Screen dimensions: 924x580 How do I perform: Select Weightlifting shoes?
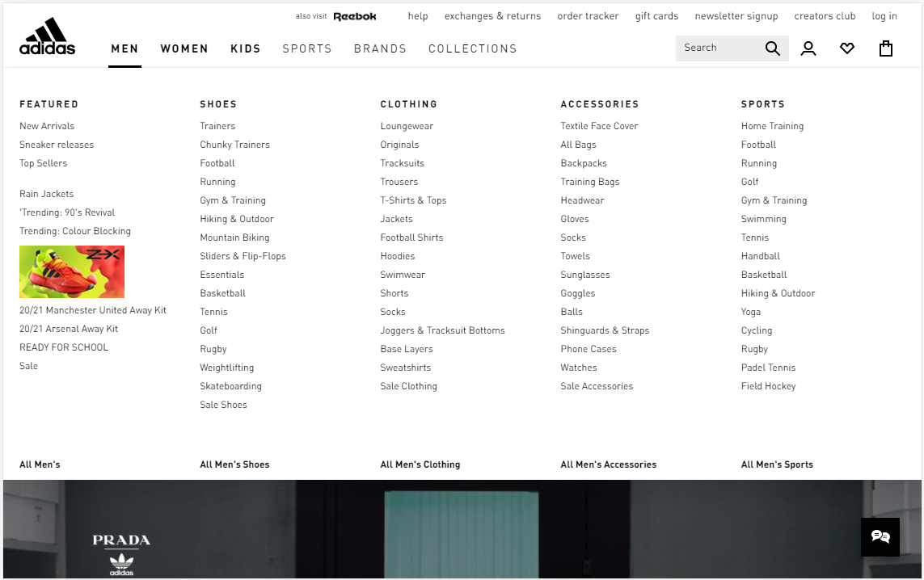pyautogui.click(x=227, y=368)
